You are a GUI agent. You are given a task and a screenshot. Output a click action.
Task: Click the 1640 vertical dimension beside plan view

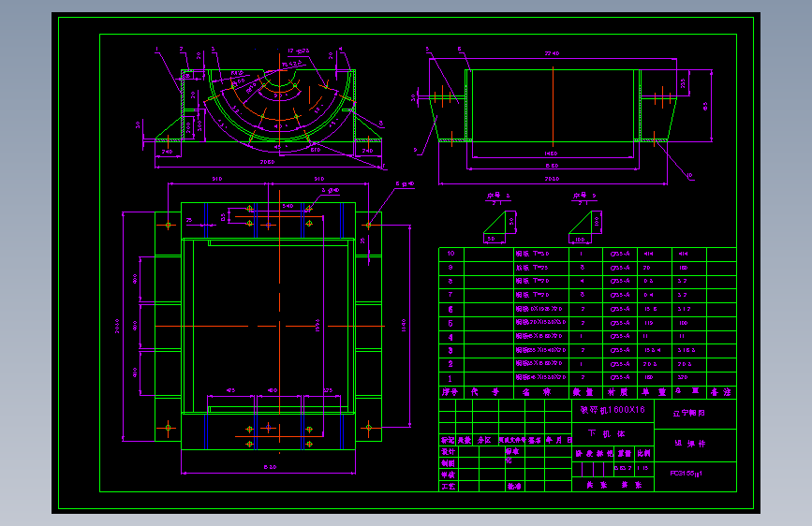(404, 325)
